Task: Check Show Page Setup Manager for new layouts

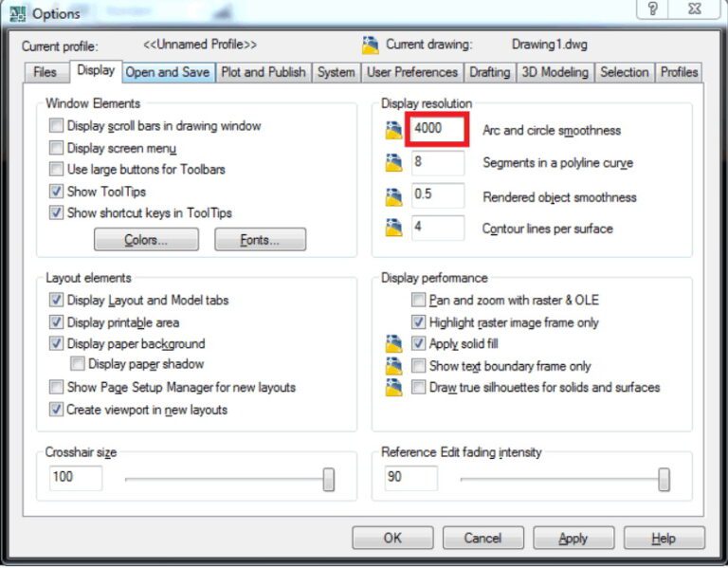Action: click(56, 387)
